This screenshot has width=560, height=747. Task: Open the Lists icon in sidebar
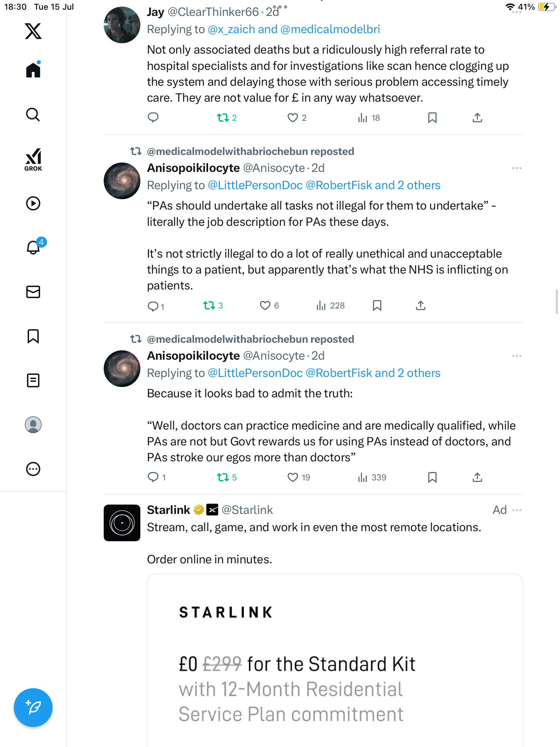[x=33, y=380]
